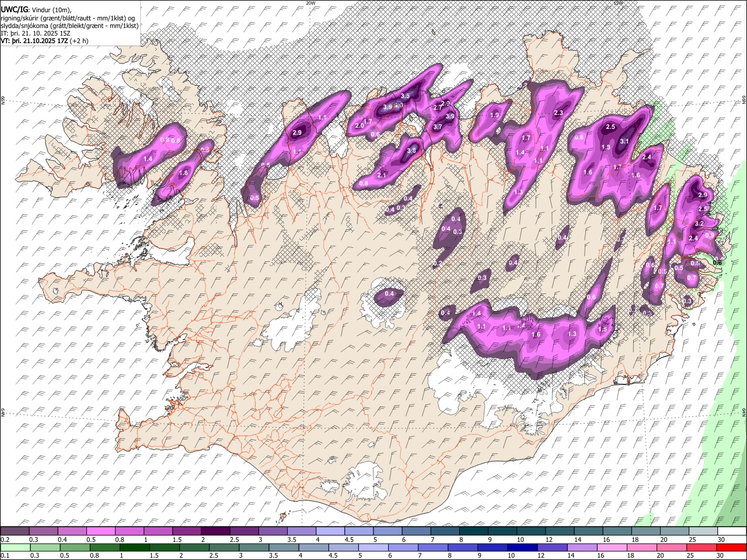Select the dark teal 8–9 swatch, top legend row
The image size is (747, 560).
[473, 531]
